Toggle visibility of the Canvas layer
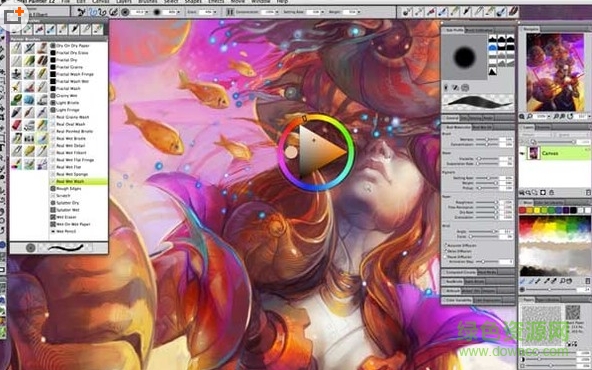592x370 pixels. coord(523,153)
